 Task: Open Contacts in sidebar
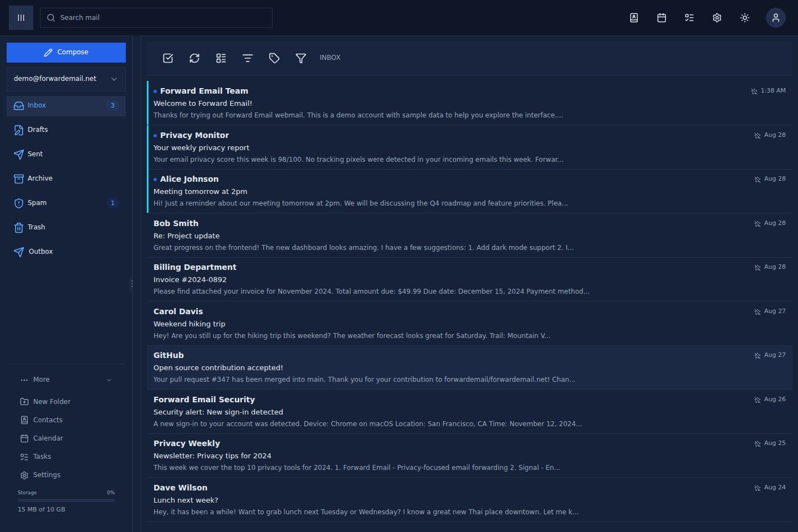click(42, 420)
